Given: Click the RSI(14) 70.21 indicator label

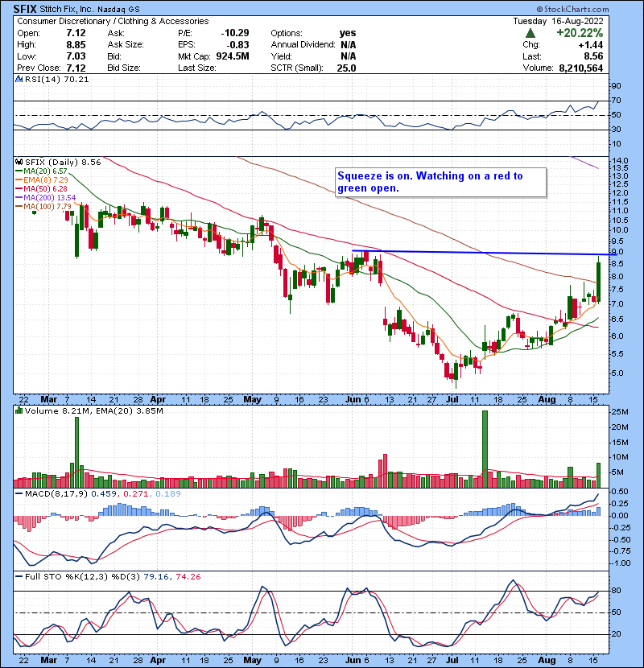Looking at the screenshot, I should tap(56, 79).
